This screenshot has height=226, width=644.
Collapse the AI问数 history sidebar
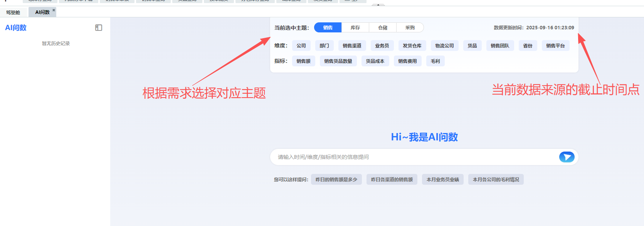[99, 28]
